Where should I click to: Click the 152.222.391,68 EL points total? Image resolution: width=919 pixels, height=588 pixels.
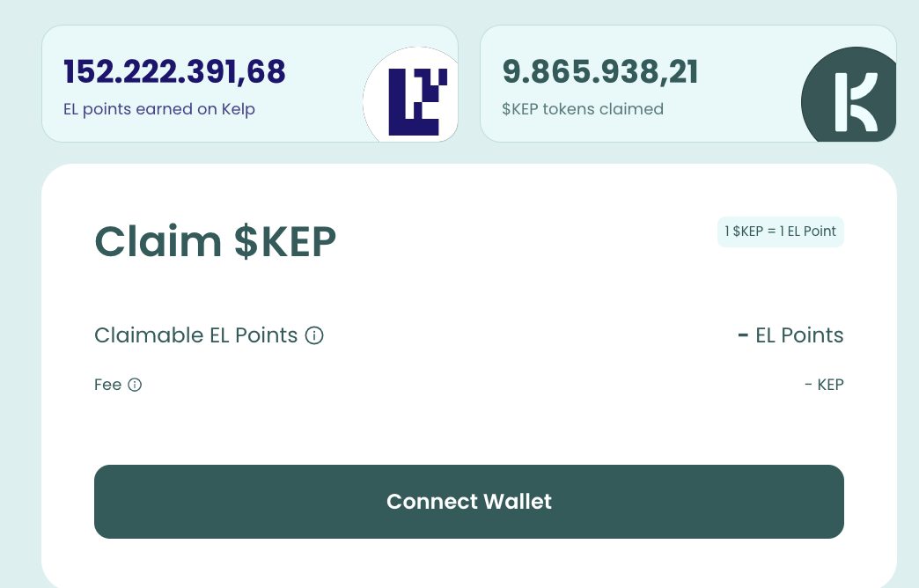coord(175,72)
